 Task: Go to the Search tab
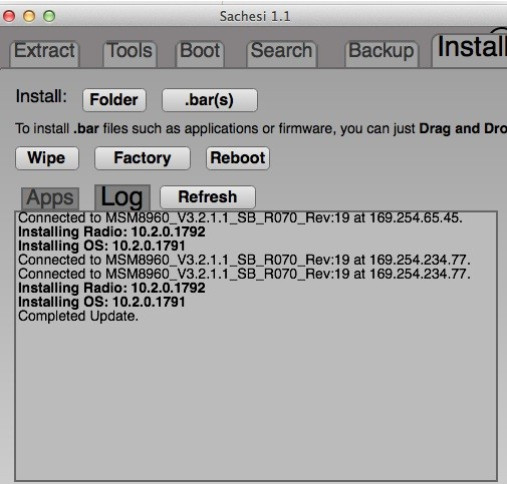coord(281,53)
